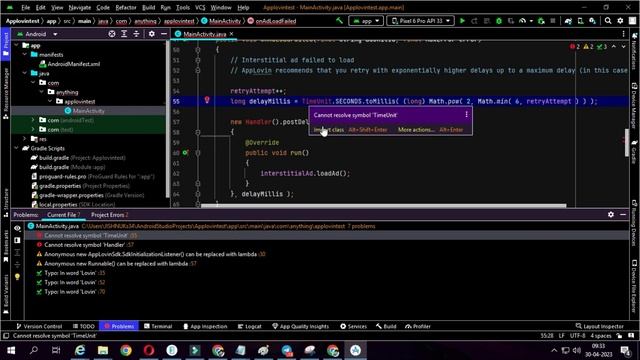Viewport: 640px width, 360px height.
Task: Toggle the Gradle side tool tab
Action: click(634, 152)
